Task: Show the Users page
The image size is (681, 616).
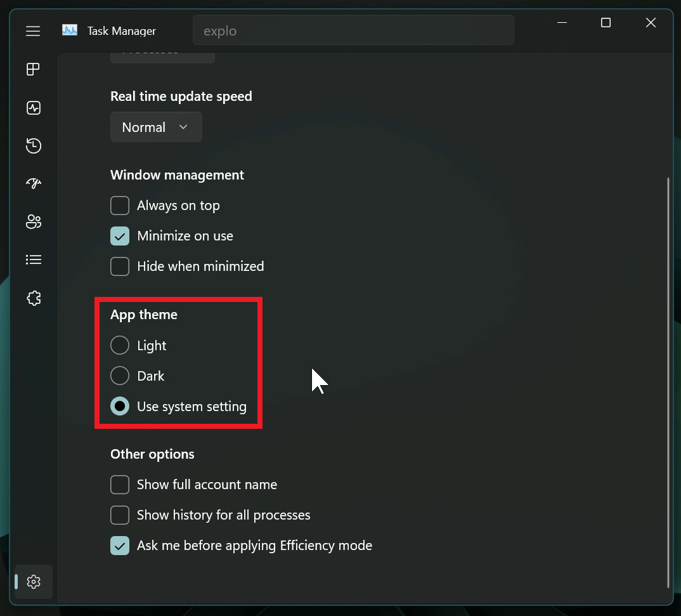Action: pyautogui.click(x=33, y=221)
